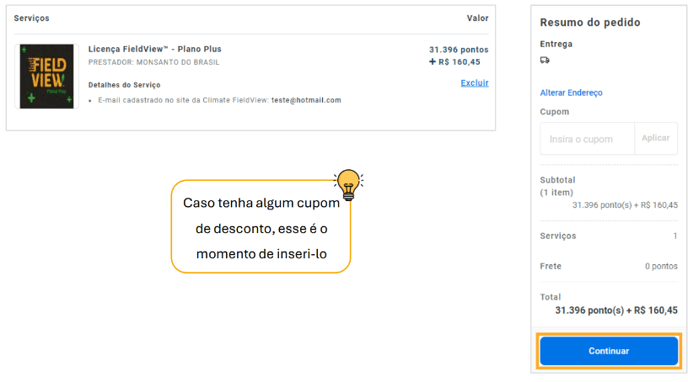This screenshot has width=688, height=382.
Task: Click the Total amount in order summary
Action: click(x=616, y=311)
